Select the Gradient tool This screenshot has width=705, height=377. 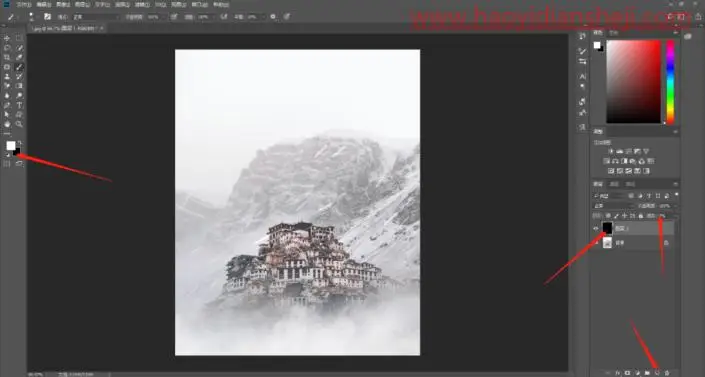point(19,86)
